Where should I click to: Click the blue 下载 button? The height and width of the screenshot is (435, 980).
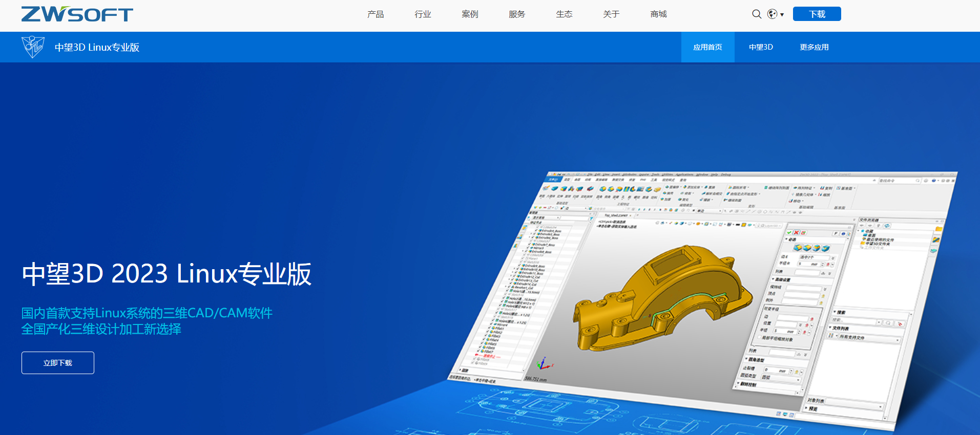(x=817, y=14)
